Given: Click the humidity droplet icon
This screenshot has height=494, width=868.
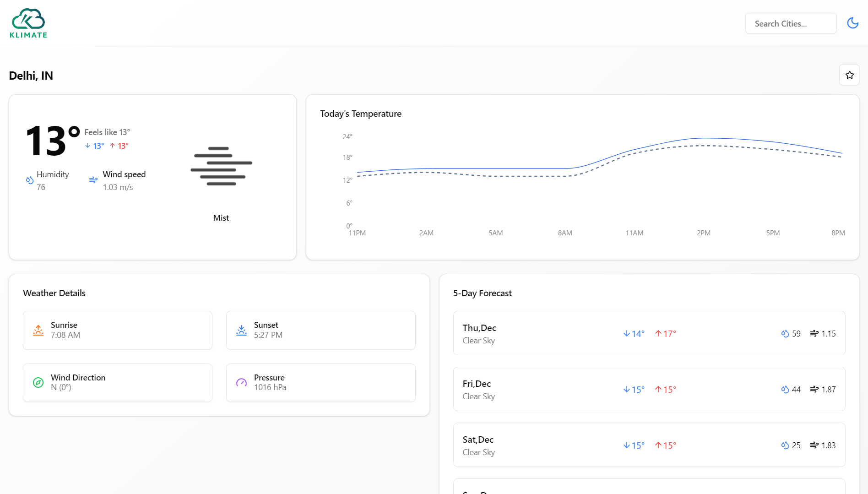Looking at the screenshot, I should point(30,180).
